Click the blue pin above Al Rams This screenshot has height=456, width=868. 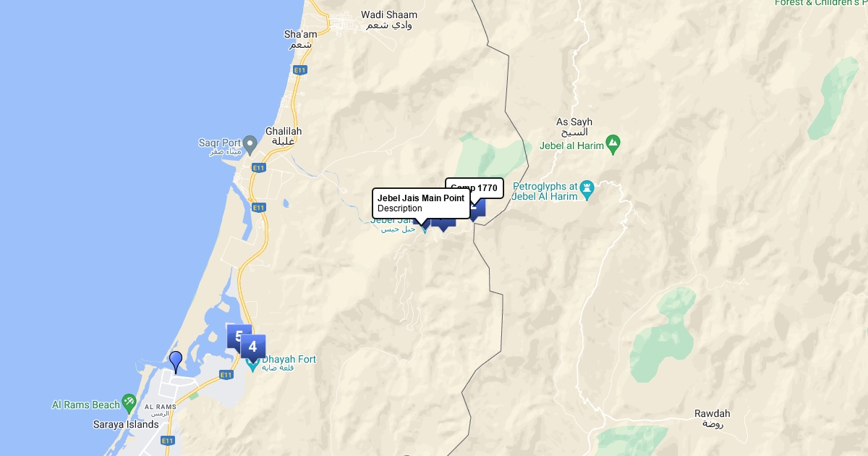(175, 362)
